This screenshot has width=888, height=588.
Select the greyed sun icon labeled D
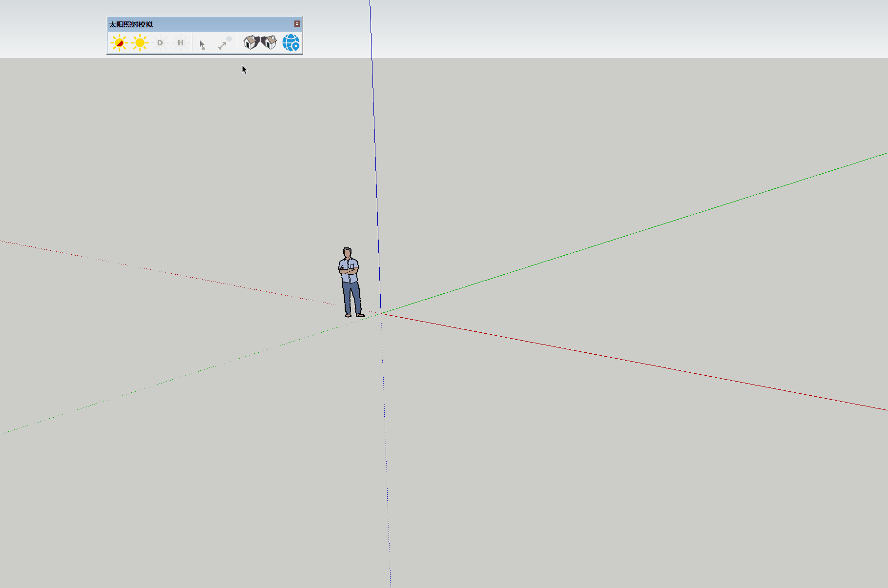(x=160, y=43)
